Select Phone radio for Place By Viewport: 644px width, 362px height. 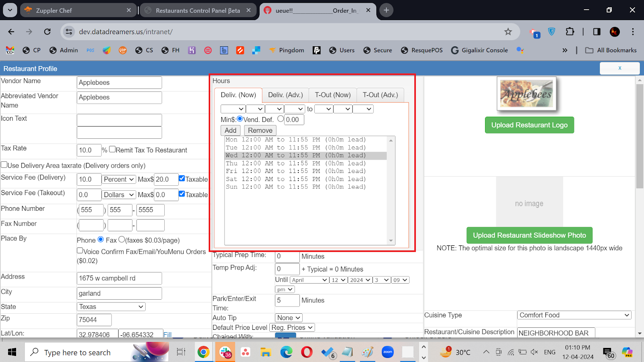click(101, 239)
